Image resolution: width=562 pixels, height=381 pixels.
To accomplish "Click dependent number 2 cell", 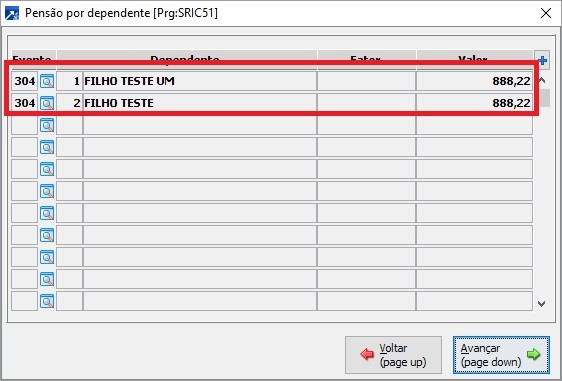I will click(x=70, y=103).
